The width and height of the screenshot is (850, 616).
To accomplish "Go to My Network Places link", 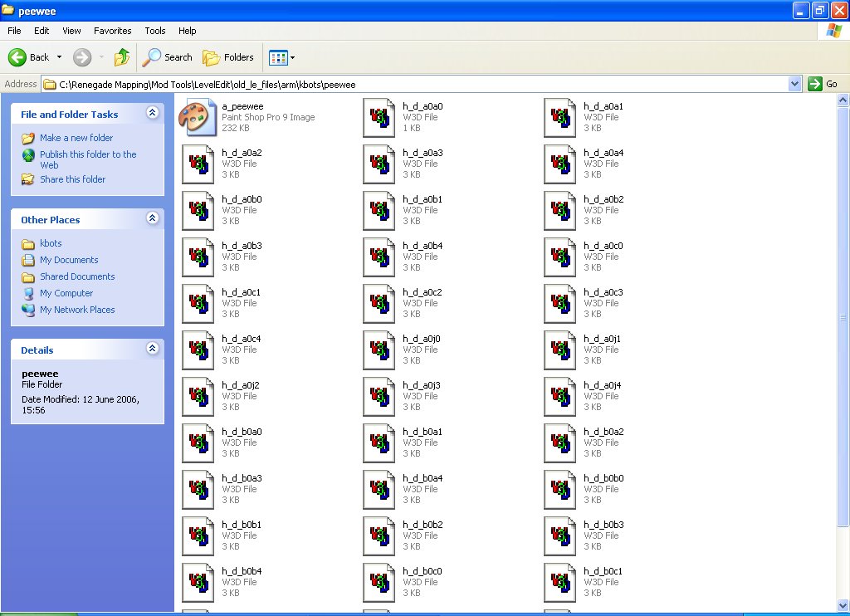I will tap(77, 310).
